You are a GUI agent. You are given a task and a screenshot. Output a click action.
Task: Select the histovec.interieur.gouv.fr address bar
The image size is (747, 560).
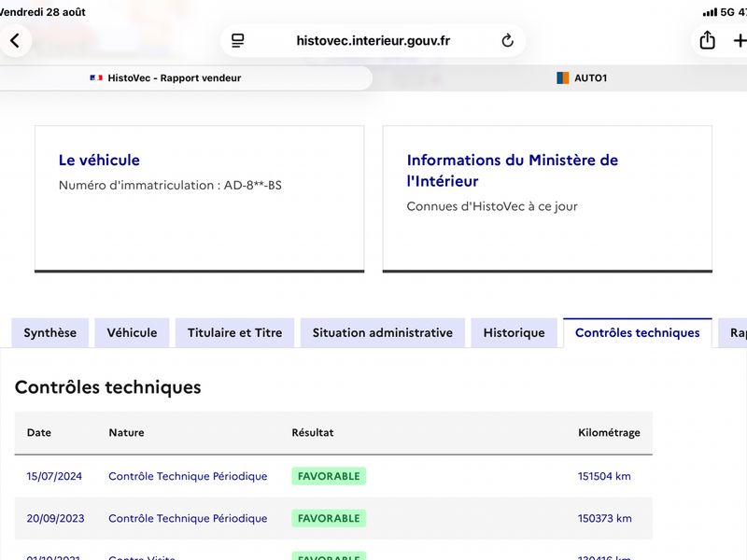click(373, 40)
